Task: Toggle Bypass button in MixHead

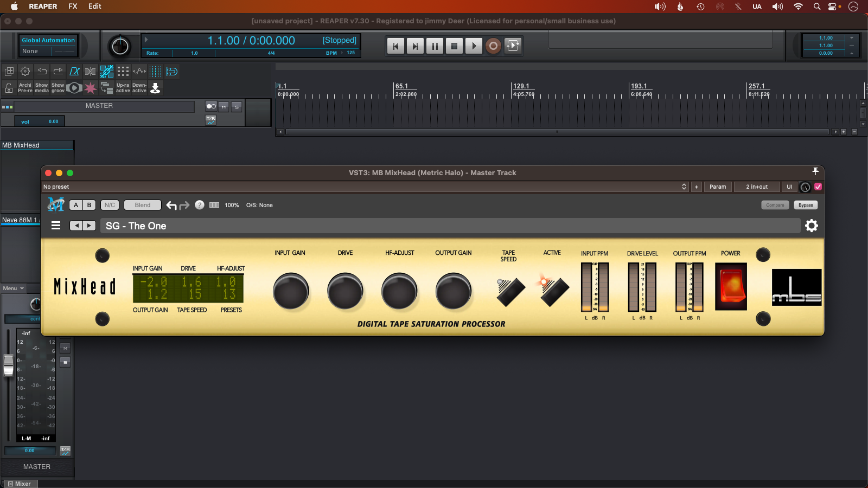Action: click(806, 205)
